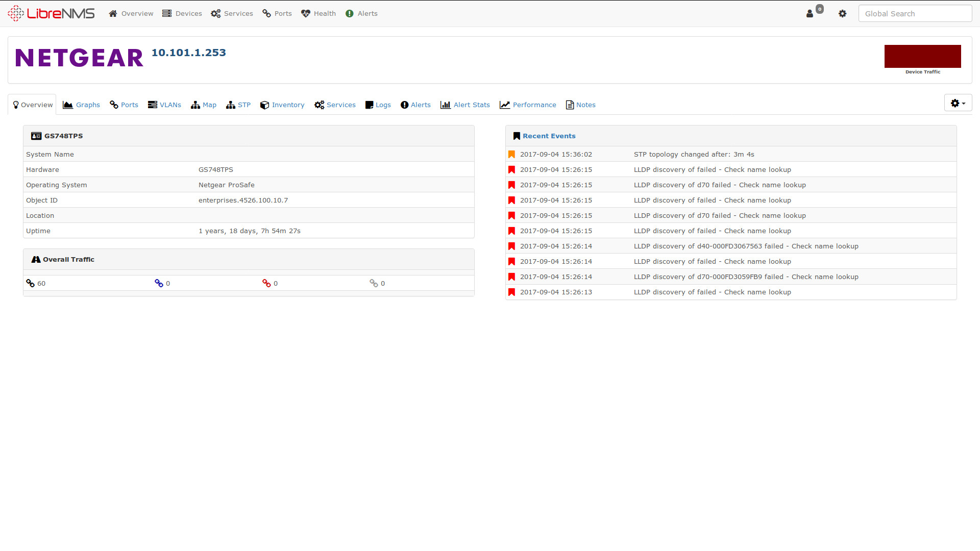Open the Health menu in top navbar
The height and width of the screenshot is (551, 980).
pyautogui.click(x=318, y=14)
